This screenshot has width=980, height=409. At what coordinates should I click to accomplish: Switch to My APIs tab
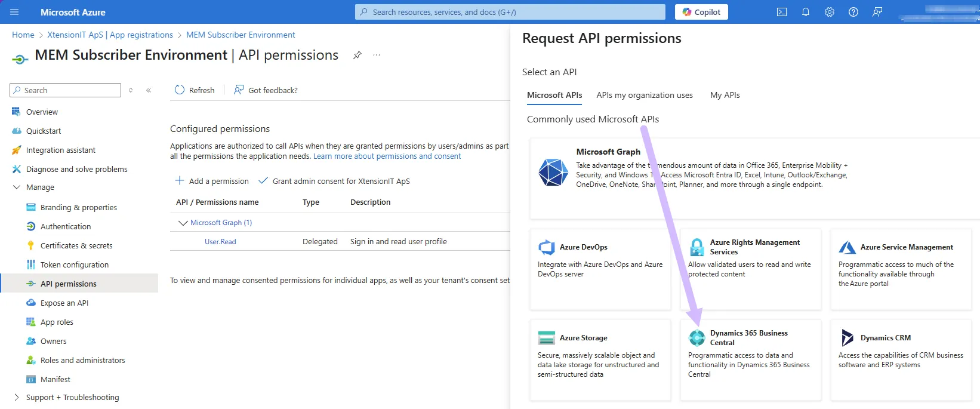[725, 95]
